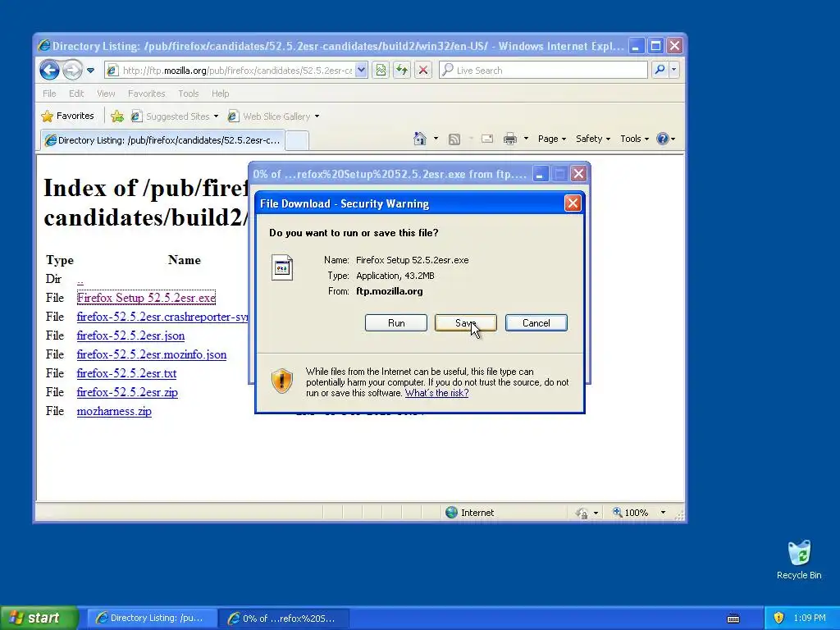Click inside the Live Search box
The image size is (840, 630).
tap(543, 71)
